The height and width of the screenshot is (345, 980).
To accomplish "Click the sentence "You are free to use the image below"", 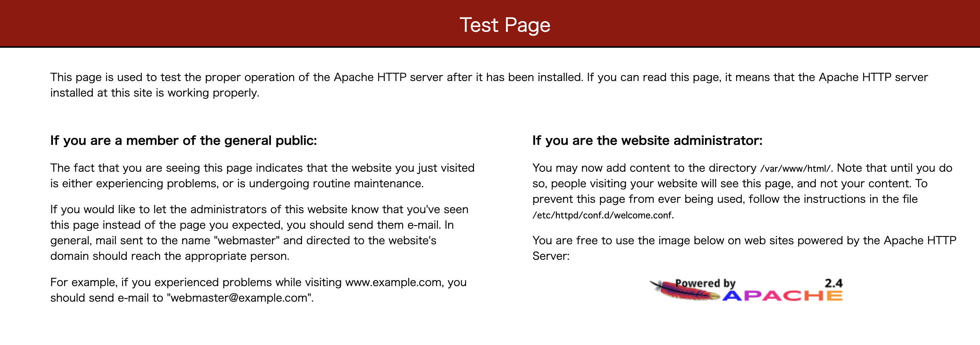I will pyautogui.click(x=744, y=248).
